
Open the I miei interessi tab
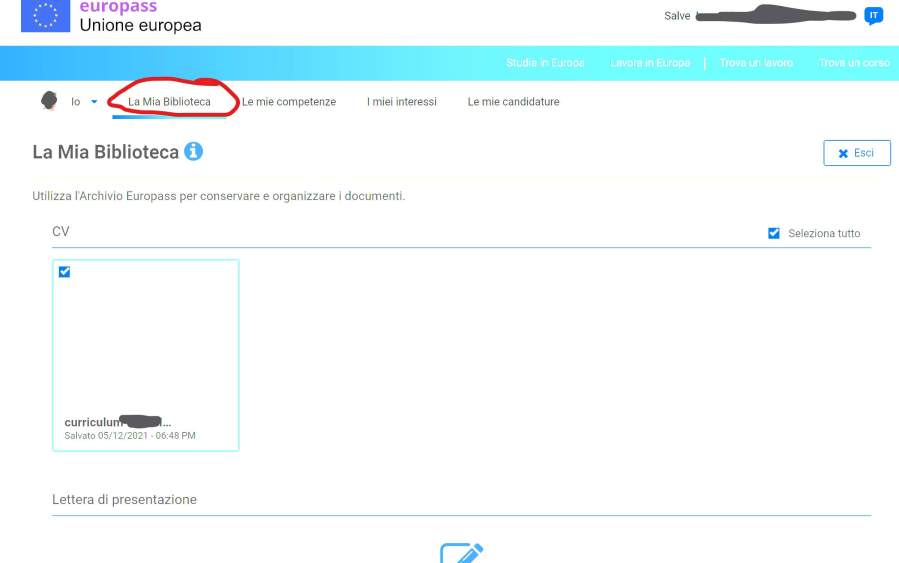coord(402,102)
